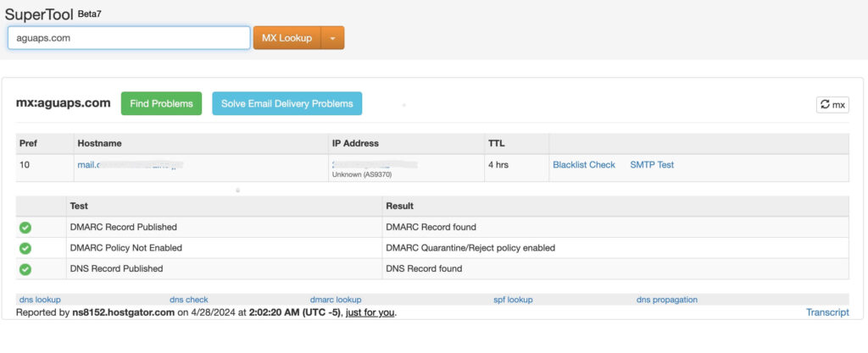The width and height of the screenshot is (868, 353).
Task: Focus the domain input field with aguaps.com
Action: (129, 38)
